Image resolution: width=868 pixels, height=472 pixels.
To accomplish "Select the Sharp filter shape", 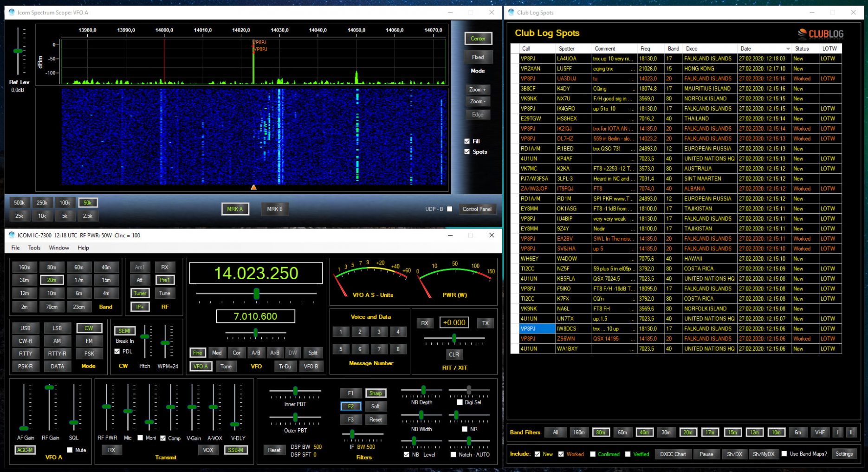I will coord(376,393).
